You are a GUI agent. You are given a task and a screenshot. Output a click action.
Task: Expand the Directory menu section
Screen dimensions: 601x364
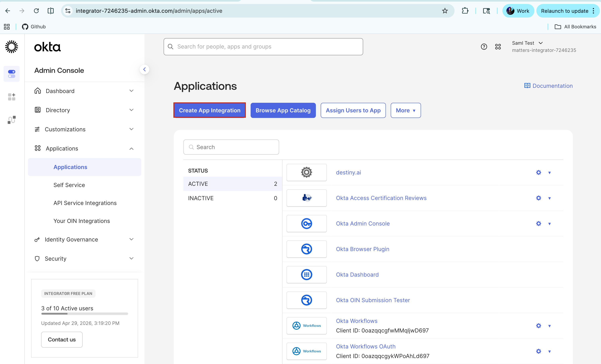(x=84, y=110)
